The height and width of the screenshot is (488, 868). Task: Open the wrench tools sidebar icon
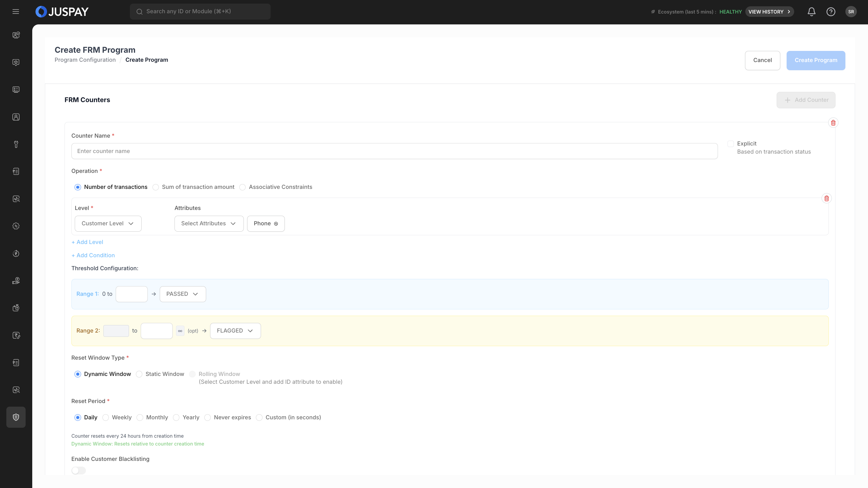(16, 144)
